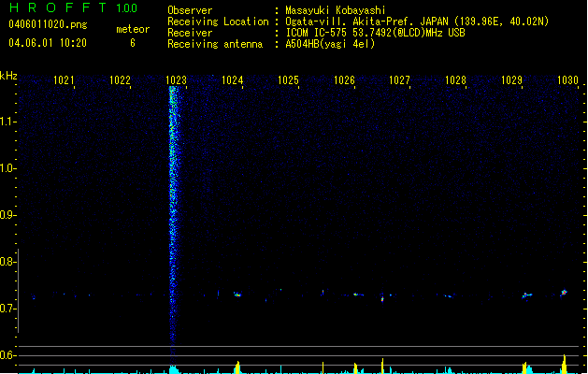Click the 1021 time axis label
The height and width of the screenshot is (374, 588).
tap(64, 80)
